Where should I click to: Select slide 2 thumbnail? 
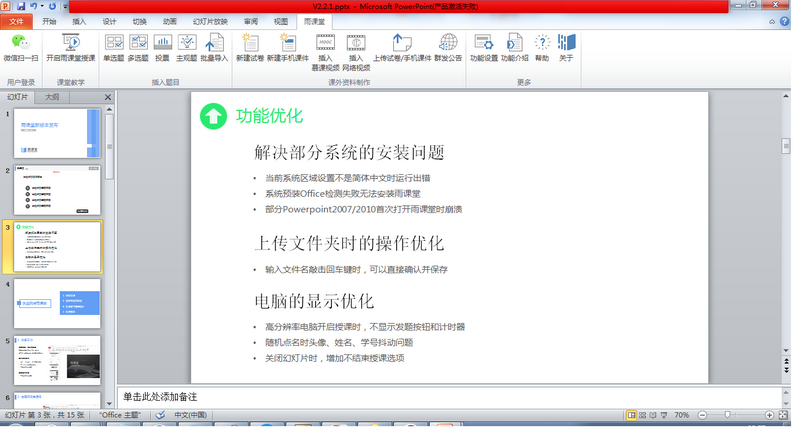pos(57,190)
